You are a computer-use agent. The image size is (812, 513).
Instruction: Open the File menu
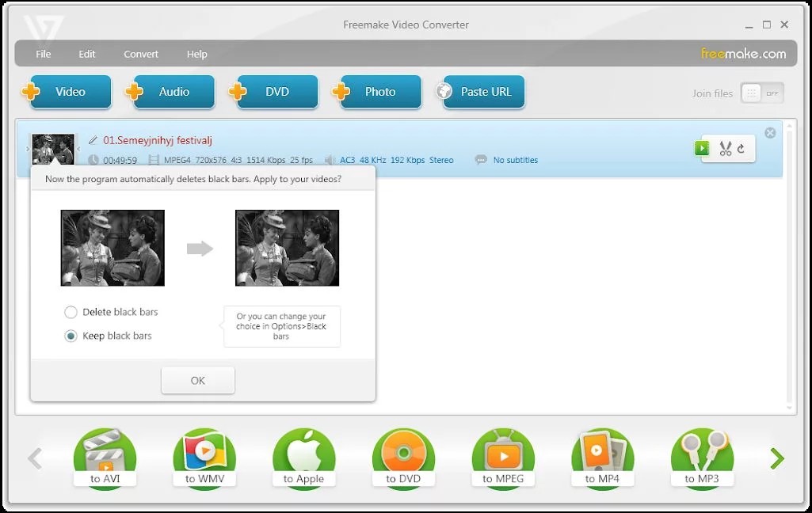[44, 54]
